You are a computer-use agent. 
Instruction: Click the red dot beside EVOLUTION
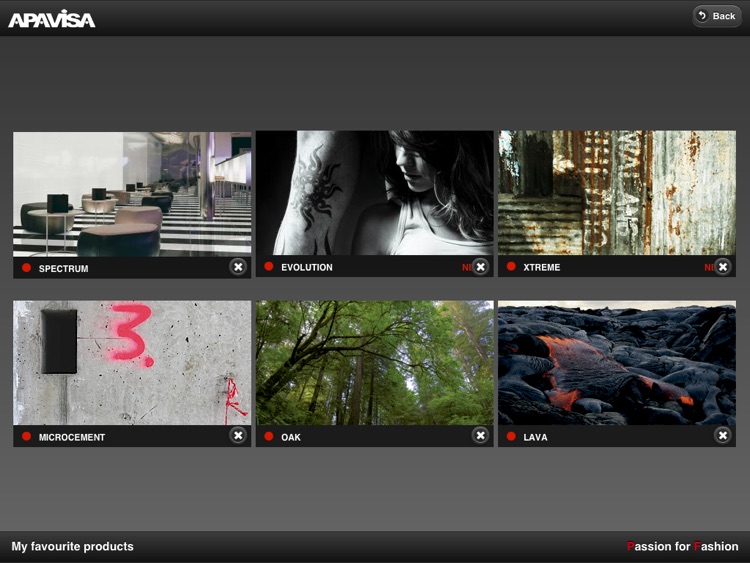pos(269,266)
